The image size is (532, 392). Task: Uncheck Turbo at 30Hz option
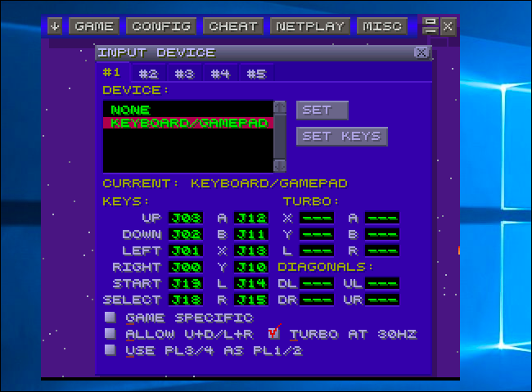click(274, 334)
